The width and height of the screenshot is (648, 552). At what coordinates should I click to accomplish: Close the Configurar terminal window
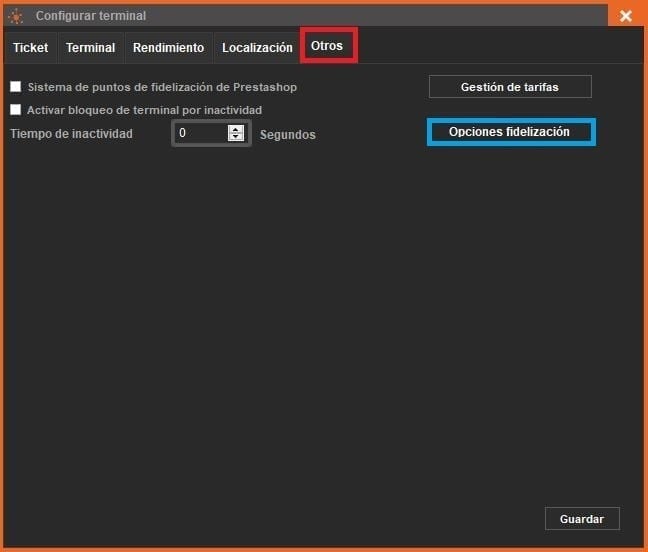coord(625,16)
